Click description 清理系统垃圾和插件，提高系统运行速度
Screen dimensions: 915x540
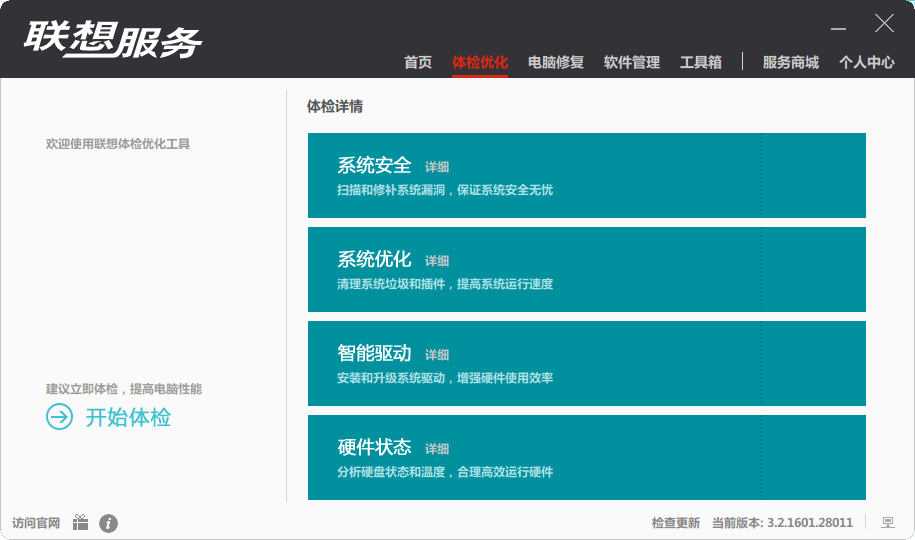click(x=445, y=284)
